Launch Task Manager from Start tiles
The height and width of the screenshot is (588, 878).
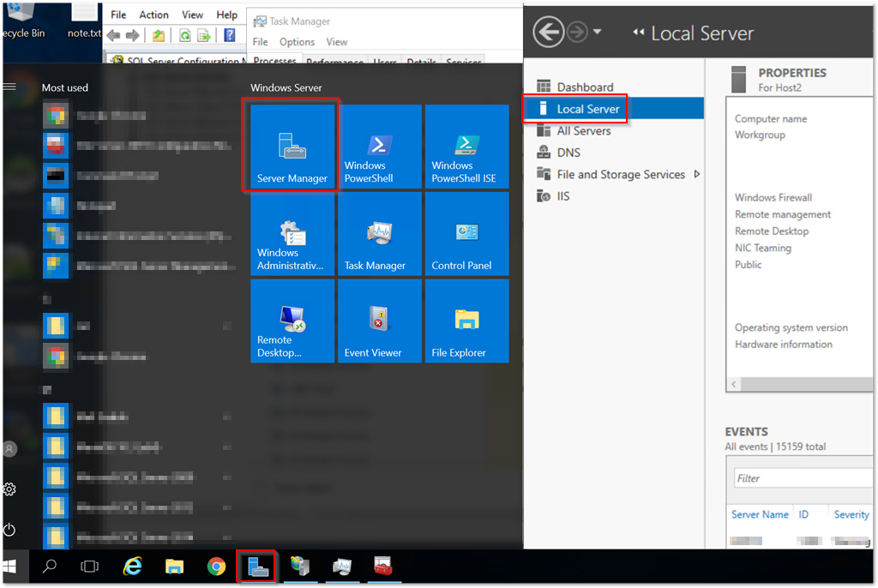379,234
